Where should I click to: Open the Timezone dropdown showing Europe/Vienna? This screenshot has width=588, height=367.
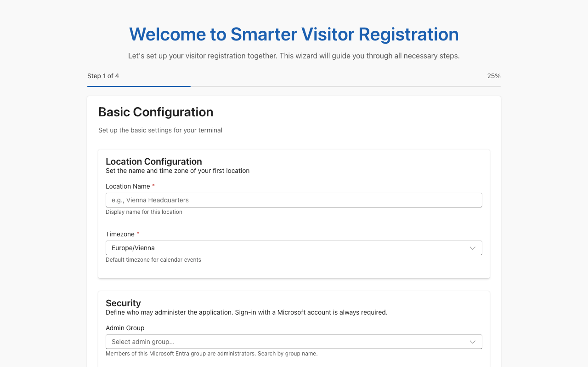[x=294, y=248]
